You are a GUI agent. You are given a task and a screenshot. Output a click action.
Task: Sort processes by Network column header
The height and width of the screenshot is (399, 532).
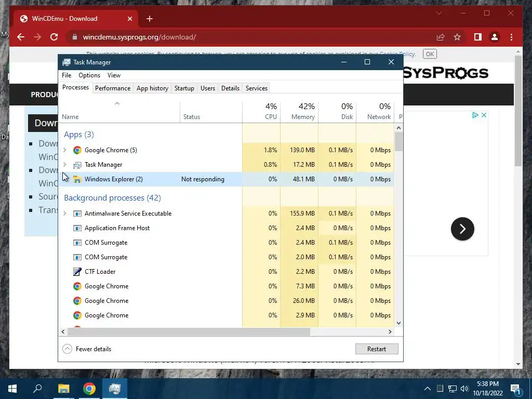click(375, 112)
